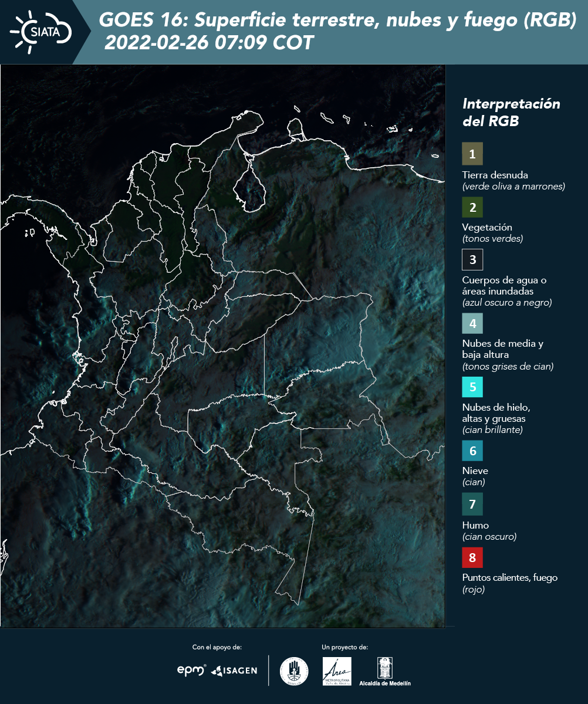Click the 'Puntos calientes, fuego' label
Screen dimensions: 588x704
click(x=510, y=578)
